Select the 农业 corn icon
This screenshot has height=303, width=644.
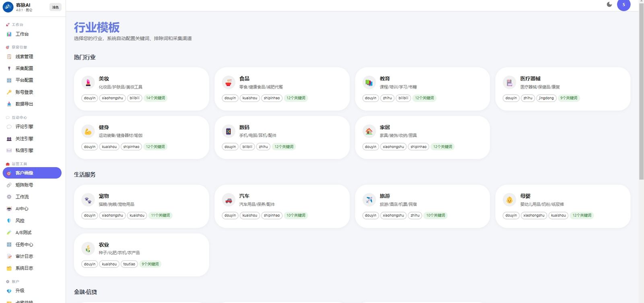[x=88, y=248]
